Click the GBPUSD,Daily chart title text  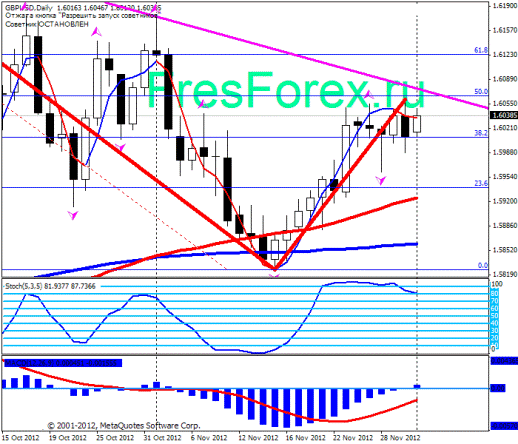click(29, 8)
